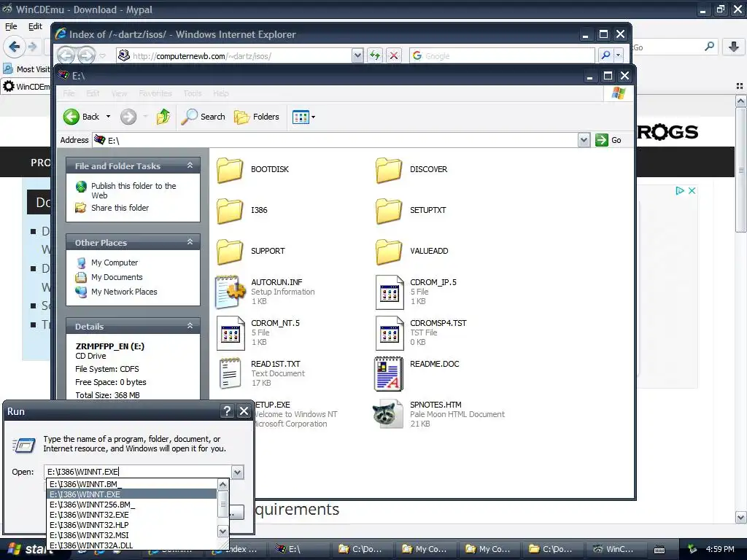Image resolution: width=747 pixels, height=560 pixels.
Task: Select the CDROMSP4.TST file icon
Action: click(390, 332)
